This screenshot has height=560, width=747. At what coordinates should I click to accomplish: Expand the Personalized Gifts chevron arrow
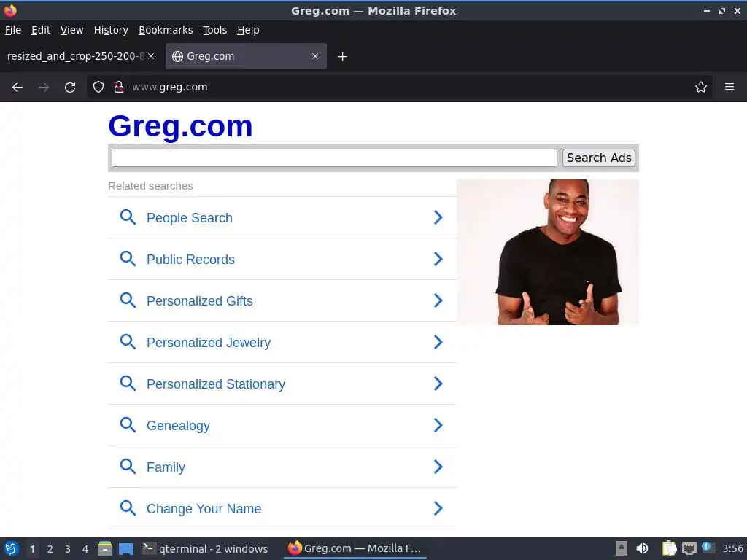pyautogui.click(x=438, y=300)
